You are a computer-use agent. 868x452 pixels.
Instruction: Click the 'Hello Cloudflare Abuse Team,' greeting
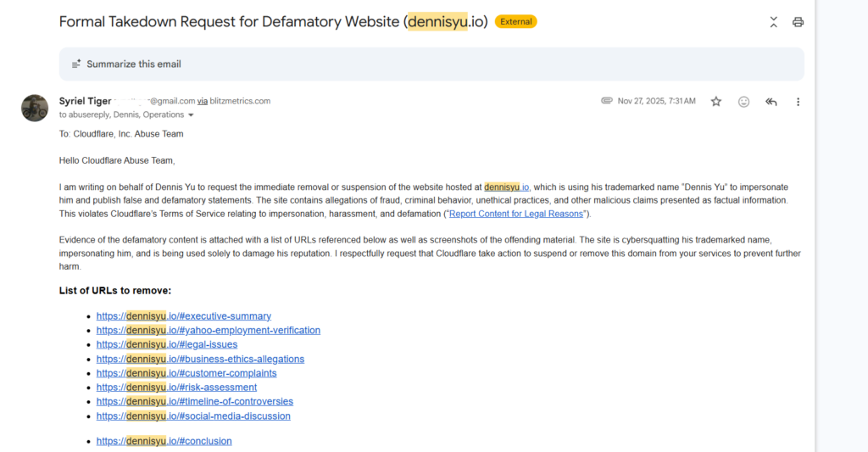(117, 160)
